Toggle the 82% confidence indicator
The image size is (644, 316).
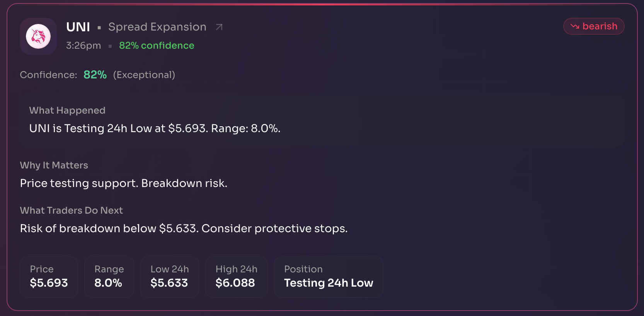156,45
